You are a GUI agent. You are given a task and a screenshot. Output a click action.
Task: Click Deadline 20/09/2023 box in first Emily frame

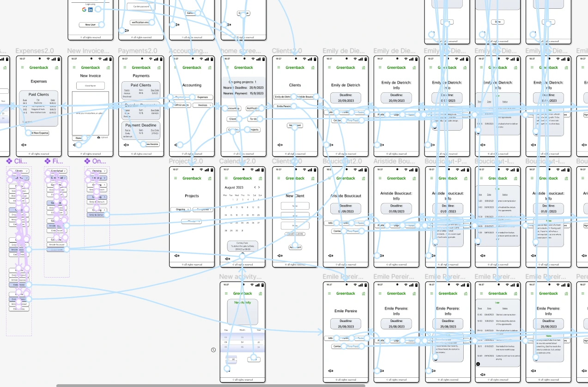[346, 98]
